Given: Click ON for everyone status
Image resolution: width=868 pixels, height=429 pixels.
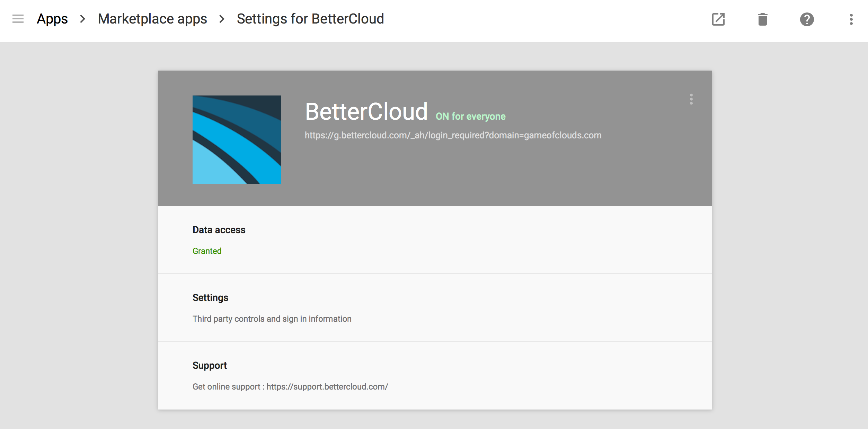Looking at the screenshot, I should click(470, 116).
